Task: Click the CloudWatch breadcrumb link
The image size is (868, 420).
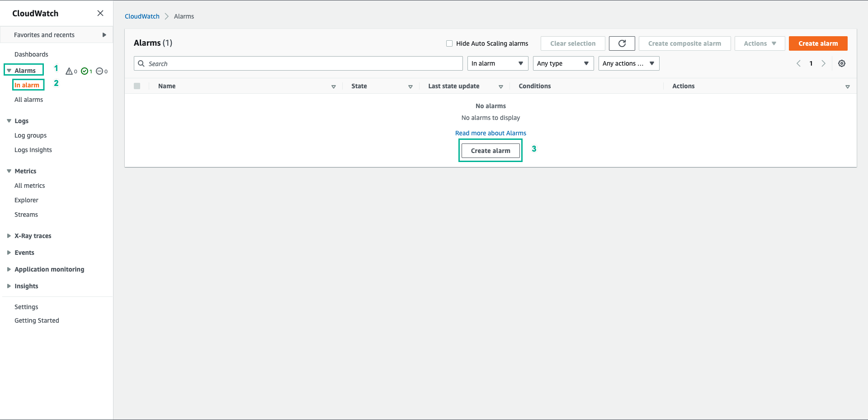Action: point(142,16)
